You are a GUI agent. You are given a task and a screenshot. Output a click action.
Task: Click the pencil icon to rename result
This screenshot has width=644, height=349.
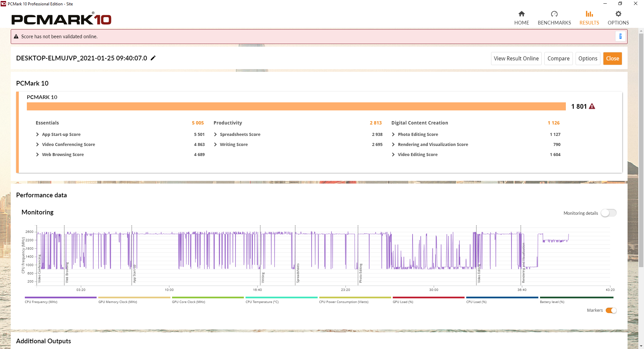(153, 58)
